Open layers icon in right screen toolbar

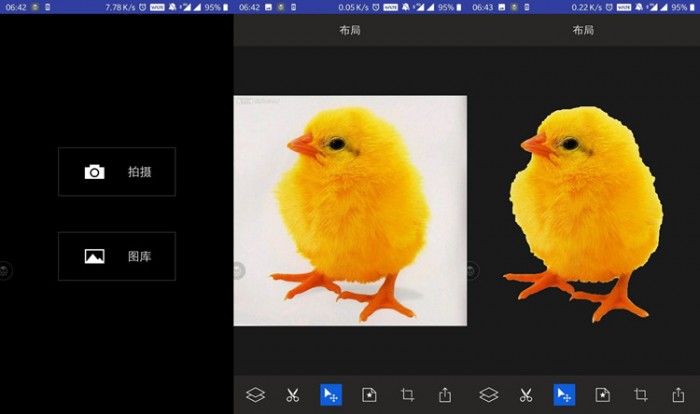pos(489,395)
